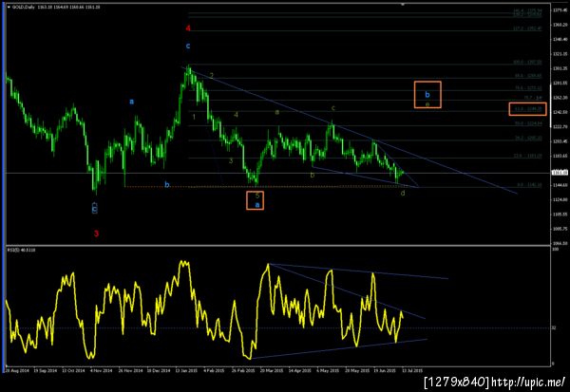Select the current price marker 1161.18
This screenshot has width=570, height=392.
[x=560, y=173]
